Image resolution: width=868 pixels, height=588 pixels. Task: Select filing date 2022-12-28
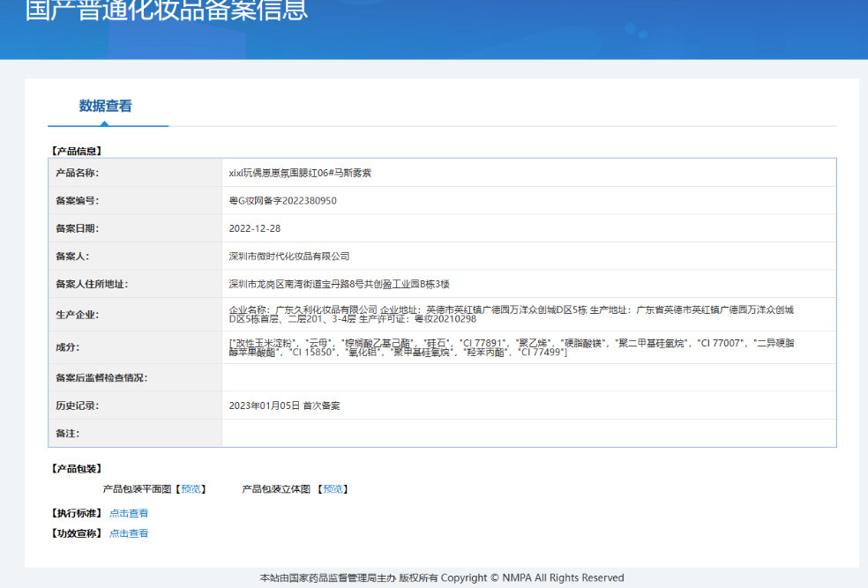point(255,228)
